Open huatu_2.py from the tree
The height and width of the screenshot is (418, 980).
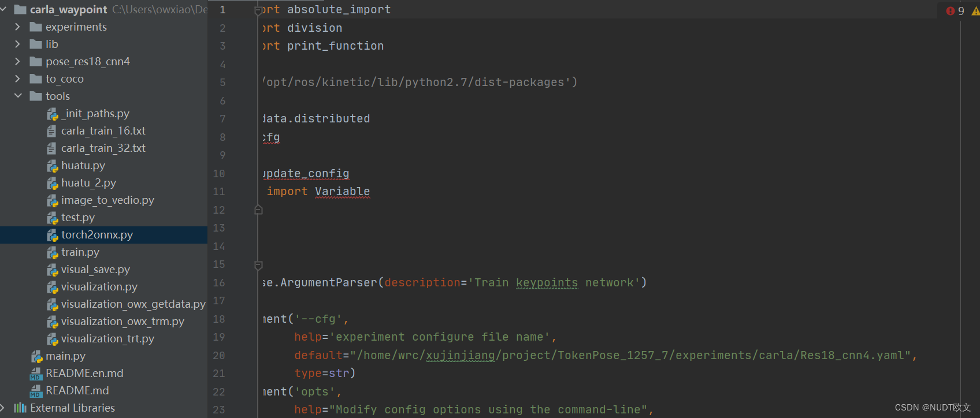[89, 182]
